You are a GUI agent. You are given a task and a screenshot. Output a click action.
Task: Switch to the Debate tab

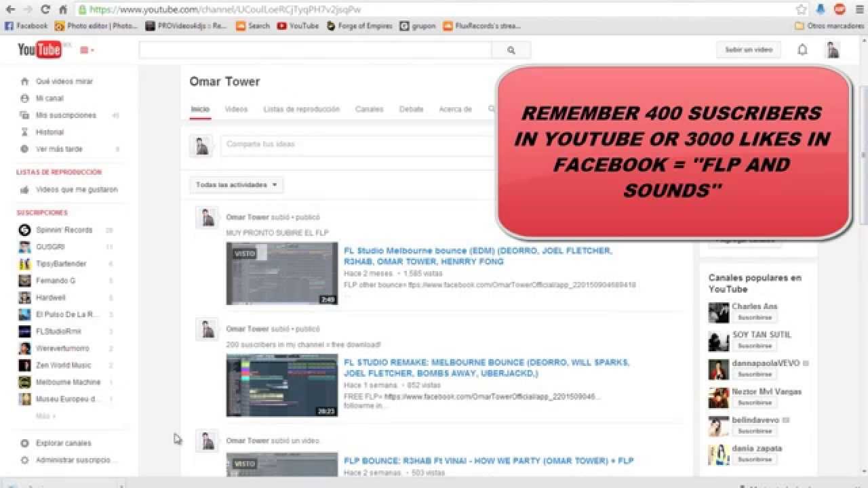(411, 109)
